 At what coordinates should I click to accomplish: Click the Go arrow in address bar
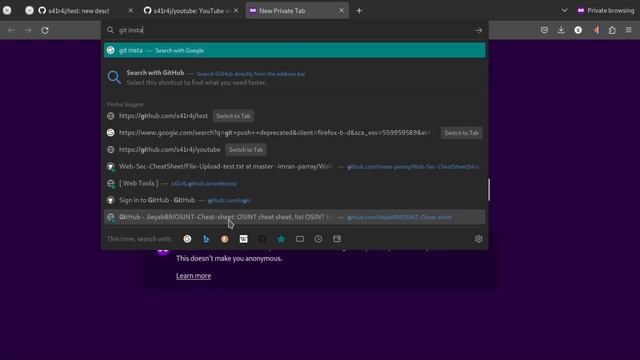(479, 30)
